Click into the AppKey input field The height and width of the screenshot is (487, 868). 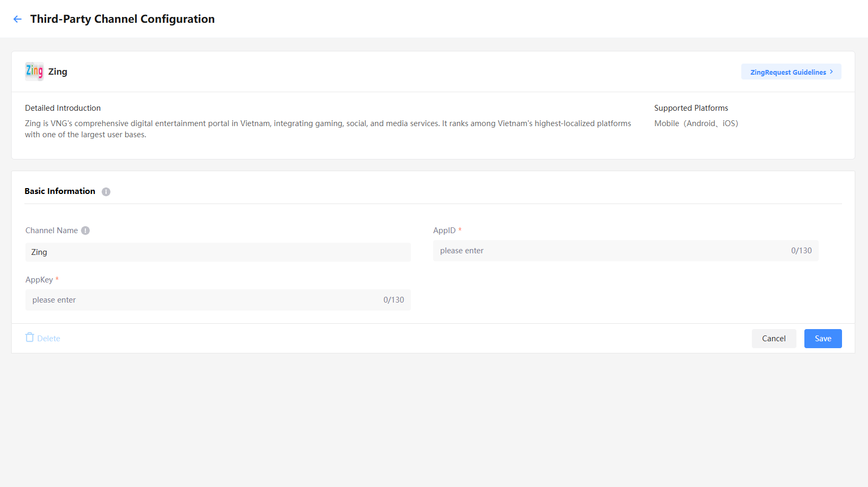[x=218, y=300]
